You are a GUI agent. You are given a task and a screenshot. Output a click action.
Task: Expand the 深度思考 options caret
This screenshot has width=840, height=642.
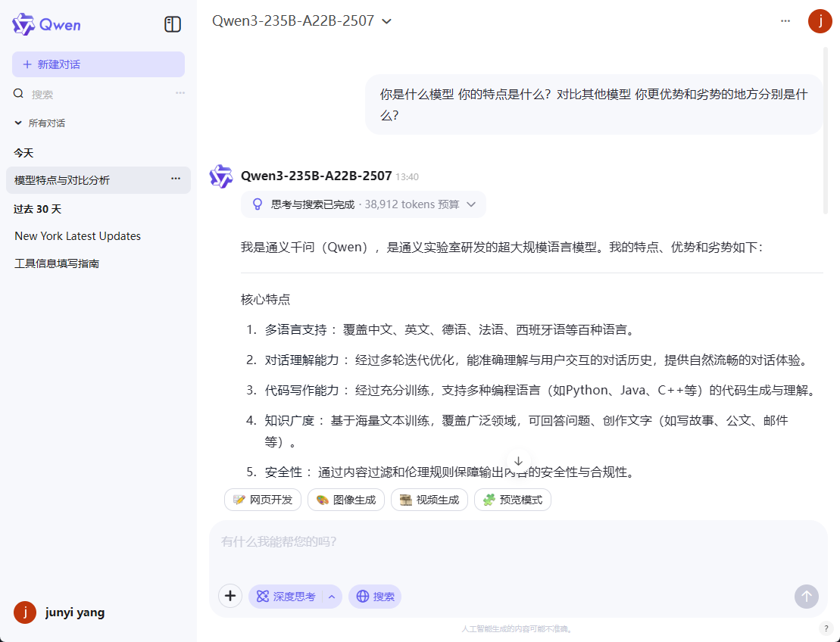[x=333, y=597]
